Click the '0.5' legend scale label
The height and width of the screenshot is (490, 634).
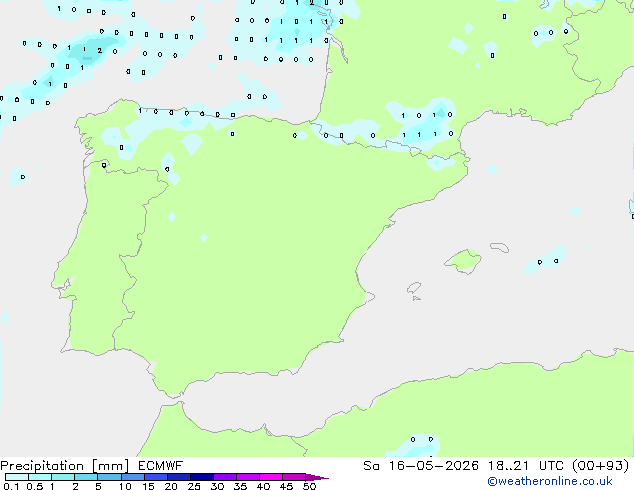pos(35,486)
